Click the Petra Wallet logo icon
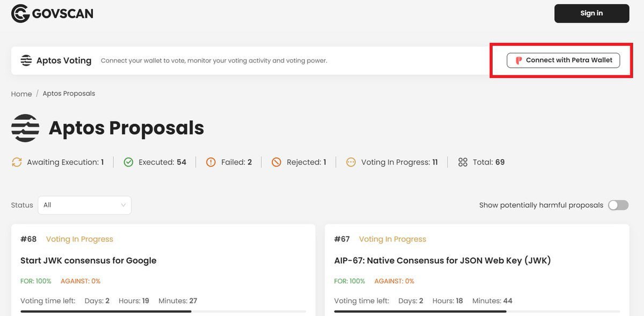The height and width of the screenshot is (316, 644). click(518, 60)
